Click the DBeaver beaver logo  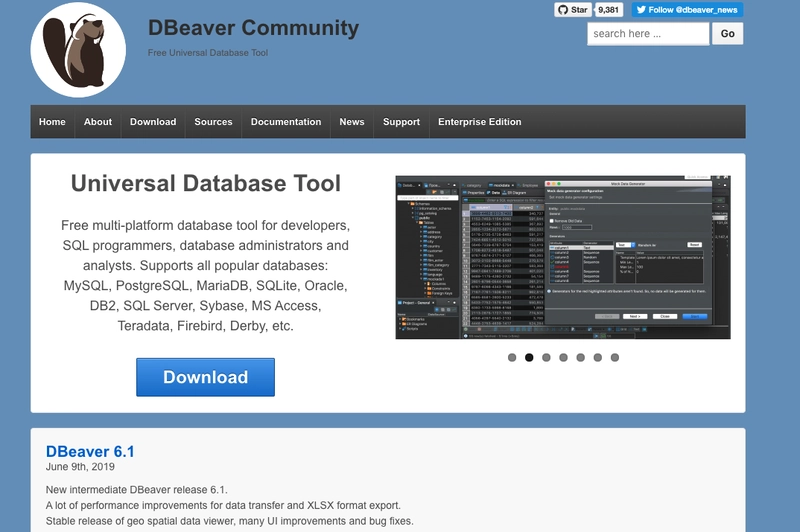(78, 50)
